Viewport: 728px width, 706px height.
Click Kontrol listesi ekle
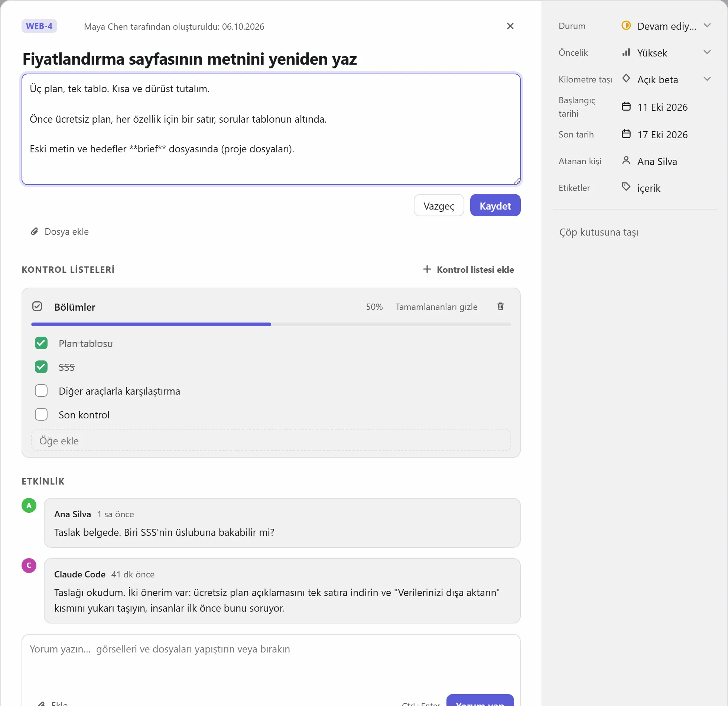tap(469, 269)
